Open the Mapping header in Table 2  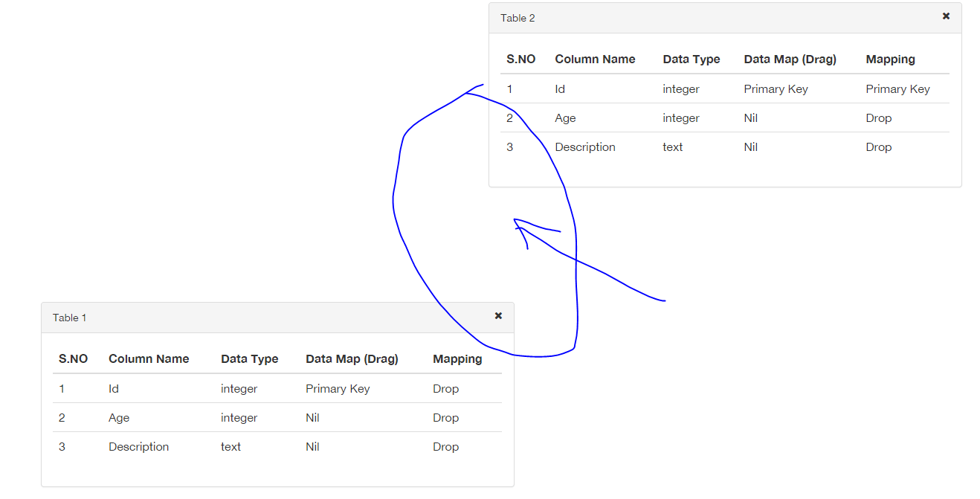coord(890,59)
